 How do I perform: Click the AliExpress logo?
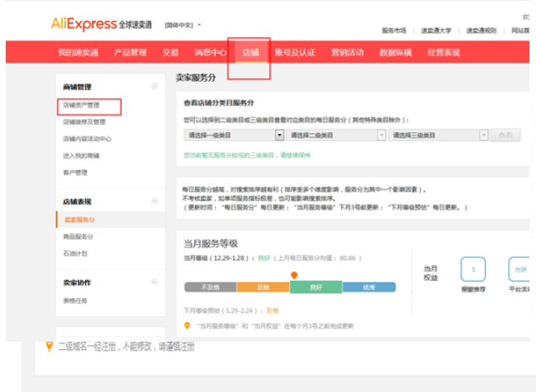102,24
